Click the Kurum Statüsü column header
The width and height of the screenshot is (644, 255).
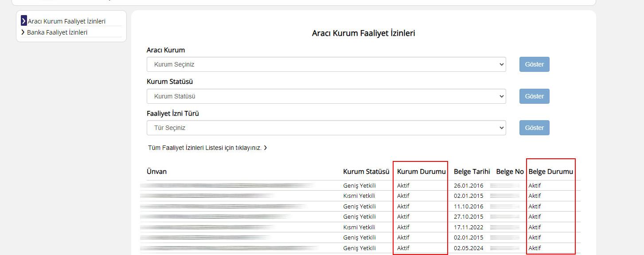[x=366, y=172]
